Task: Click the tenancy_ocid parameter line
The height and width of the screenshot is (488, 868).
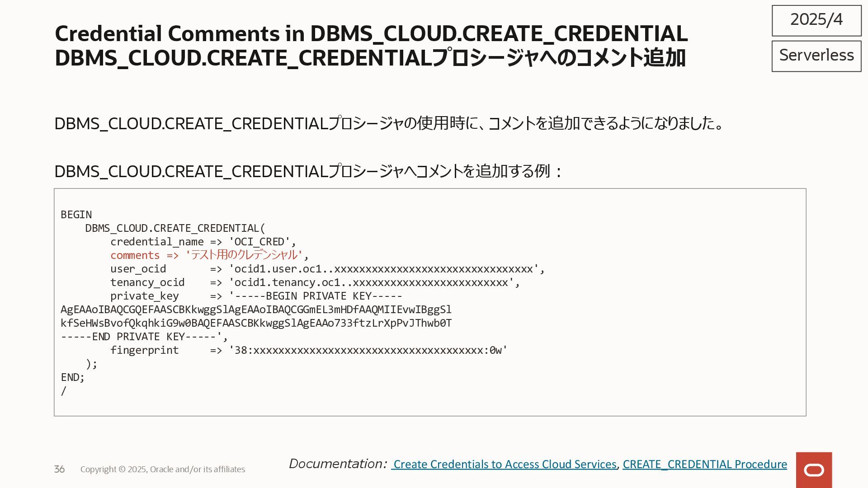Action: pyautogui.click(x=315, y=282)
